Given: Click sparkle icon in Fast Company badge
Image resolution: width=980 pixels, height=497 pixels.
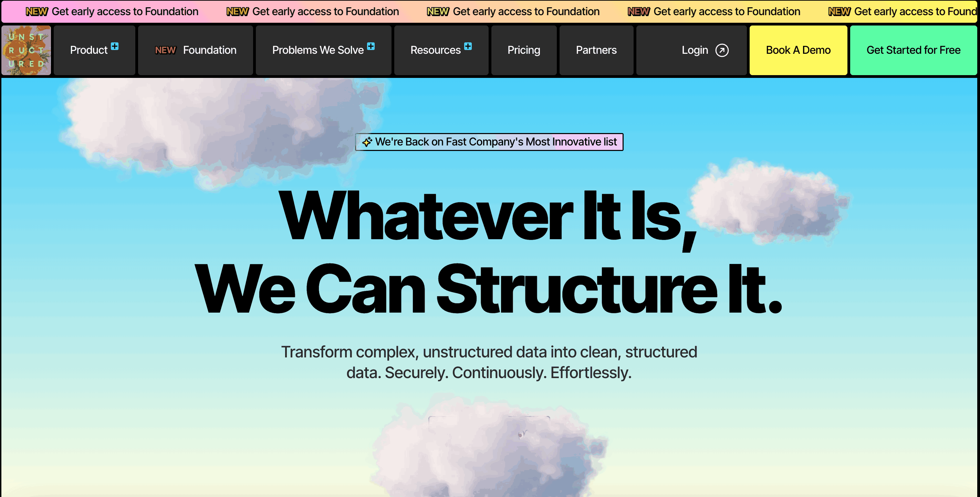Looking at the screenshot, I should point(367,142).
